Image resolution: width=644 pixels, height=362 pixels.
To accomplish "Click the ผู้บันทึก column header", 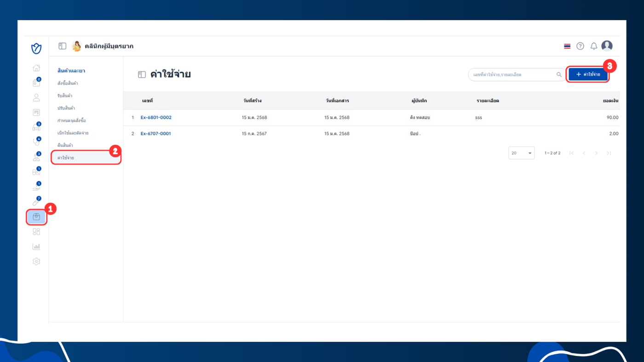I will [x=419, y=101].
